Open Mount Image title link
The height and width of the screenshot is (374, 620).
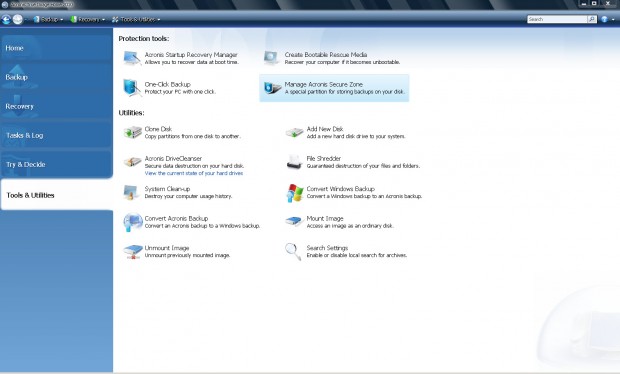click(x=325, y=218)
